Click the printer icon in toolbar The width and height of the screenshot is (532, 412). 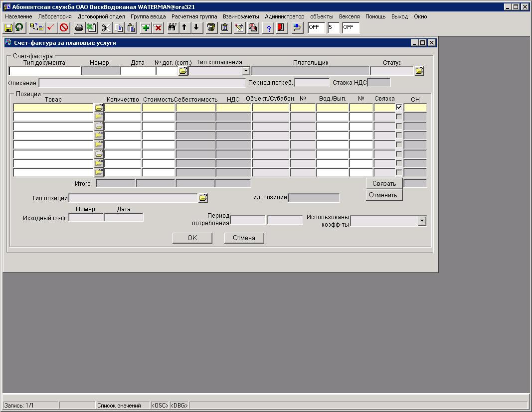click(x=79, y=27)
